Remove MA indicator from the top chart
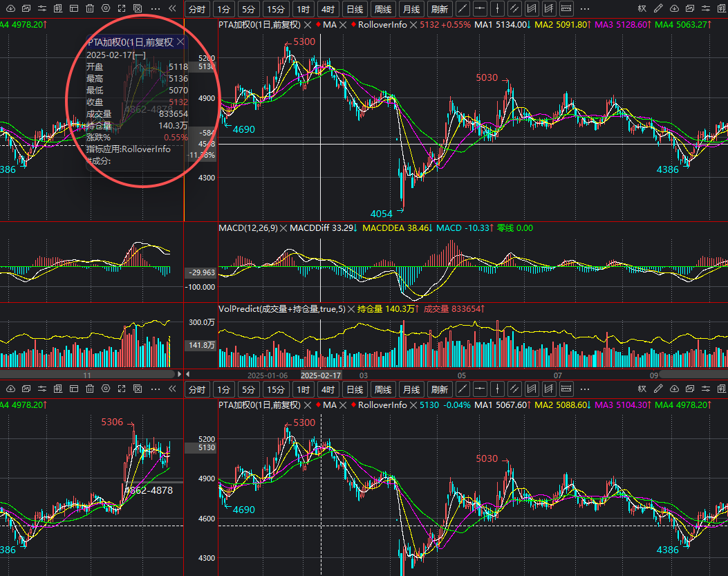Viewport: 728px width, 576px height. [342, 24]
